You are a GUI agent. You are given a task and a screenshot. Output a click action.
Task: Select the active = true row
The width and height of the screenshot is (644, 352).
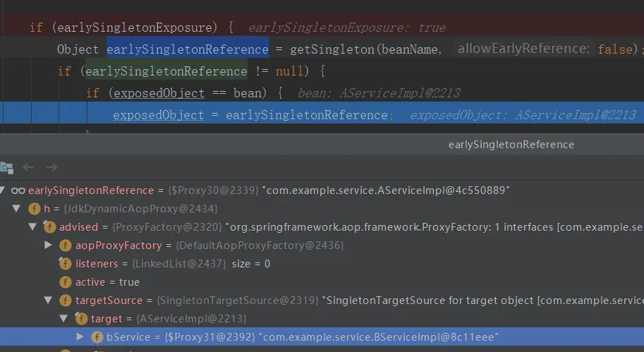pos(322,282)
